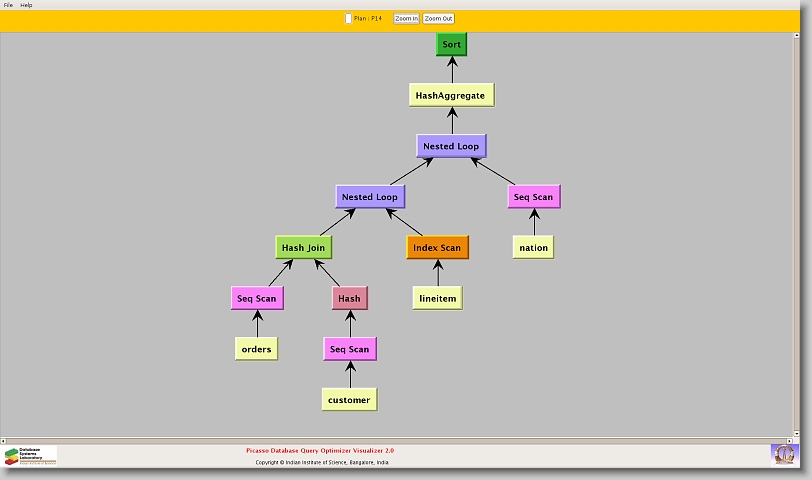This screenshot has width=812, height=480.
Task: Select the green Sort node
Action: (451, 45)
